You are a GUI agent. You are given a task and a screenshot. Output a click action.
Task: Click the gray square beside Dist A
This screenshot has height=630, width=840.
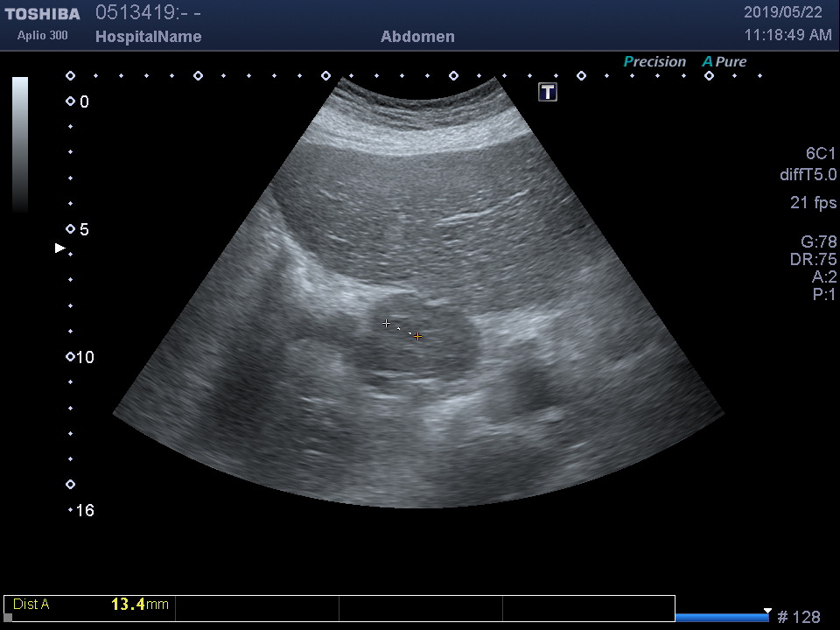click(9, 617)
